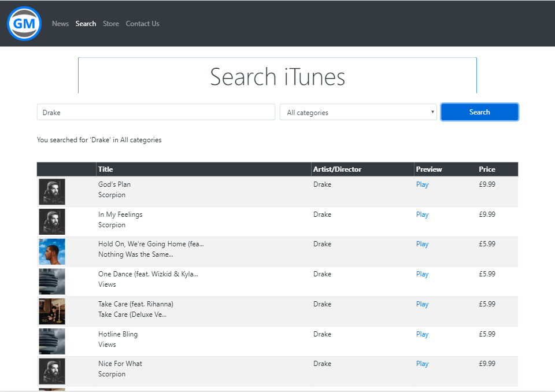The image size is (555, 392).
Task: Click the Take Care album artwork
Action: (52, 312)
